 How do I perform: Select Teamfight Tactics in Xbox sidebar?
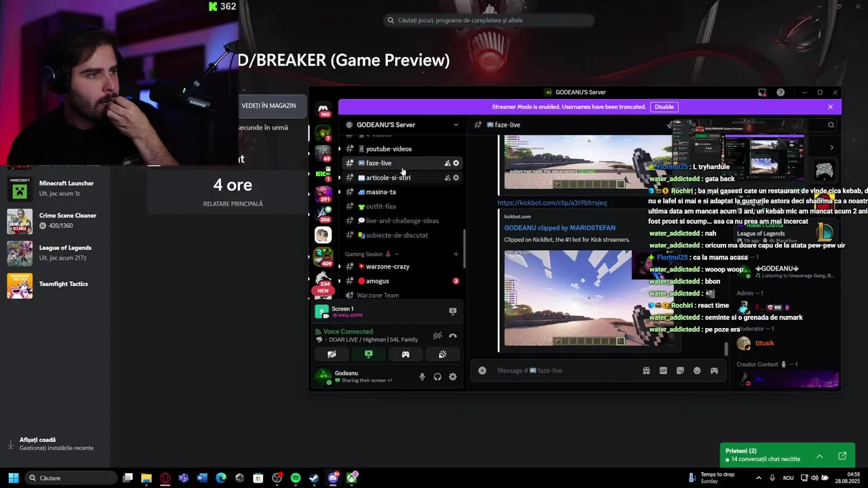[56, 285]
